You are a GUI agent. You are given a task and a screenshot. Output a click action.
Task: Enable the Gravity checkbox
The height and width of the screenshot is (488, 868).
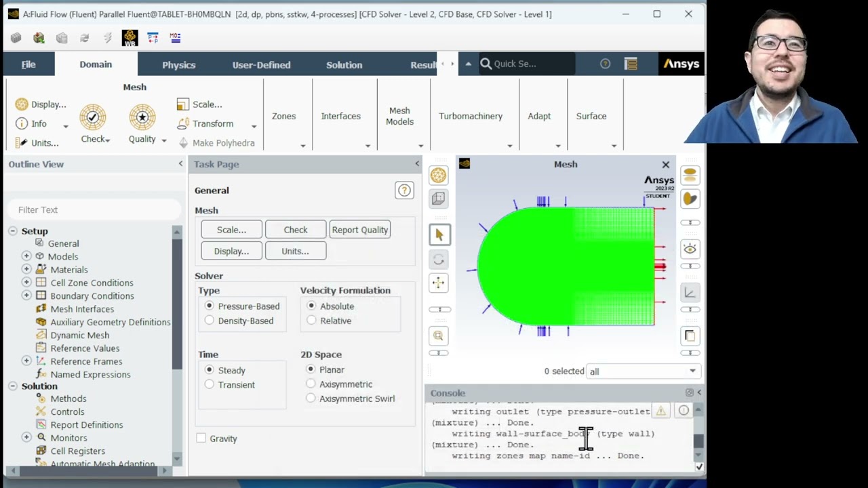pos(201,439)
